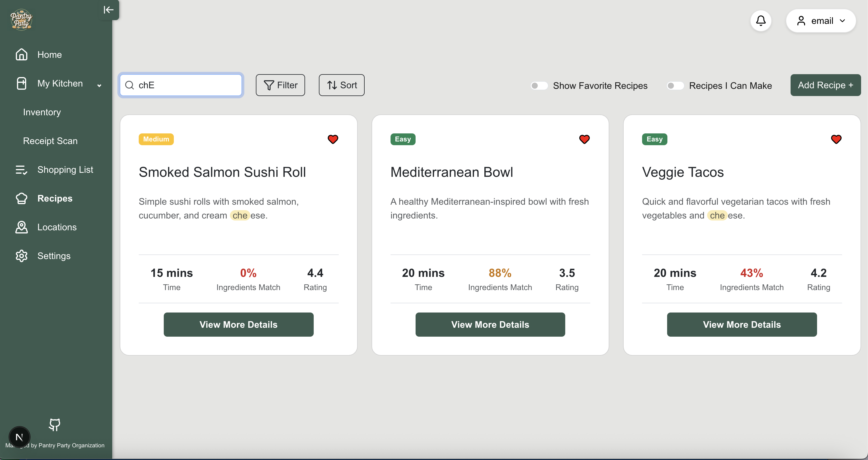Image resolution: width=868 pixels, height=460 pixels.
Task: Collapse the sidebar with the arrow icon
Action: pyautogui.click(x=108, y=10)
